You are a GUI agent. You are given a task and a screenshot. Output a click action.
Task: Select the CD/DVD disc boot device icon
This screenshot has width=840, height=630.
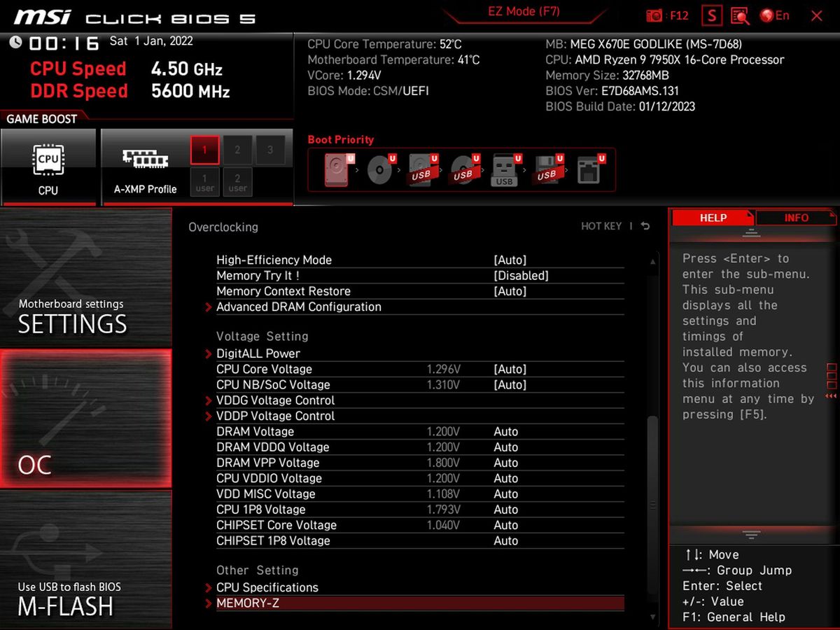click(x=381, y=169)
